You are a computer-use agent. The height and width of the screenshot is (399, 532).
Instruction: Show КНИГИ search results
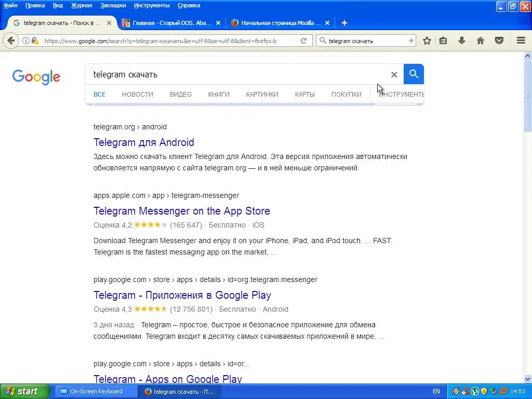tap(219, 95)
